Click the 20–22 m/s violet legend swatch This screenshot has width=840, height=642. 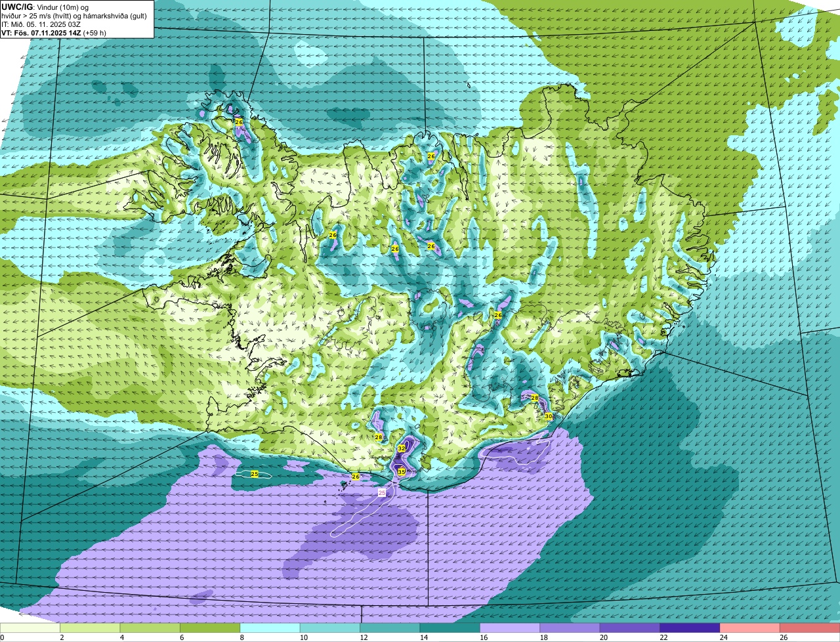[x=630, y=628]
